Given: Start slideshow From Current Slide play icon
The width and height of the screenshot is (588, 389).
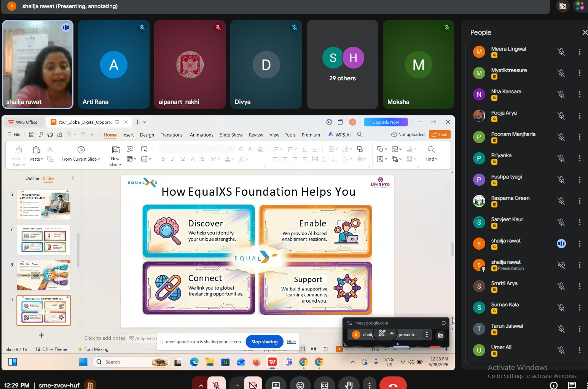Looking at the screenshot, I should 81,150.
